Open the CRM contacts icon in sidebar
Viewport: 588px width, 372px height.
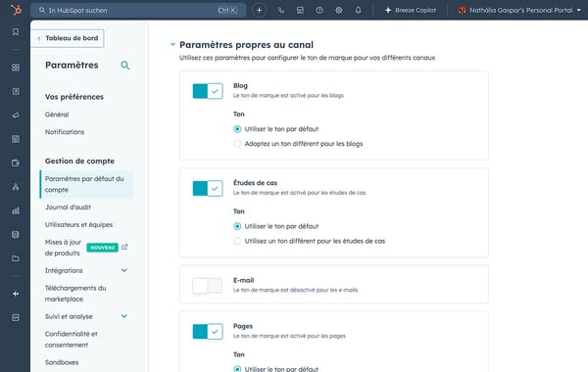click(16, 91)
